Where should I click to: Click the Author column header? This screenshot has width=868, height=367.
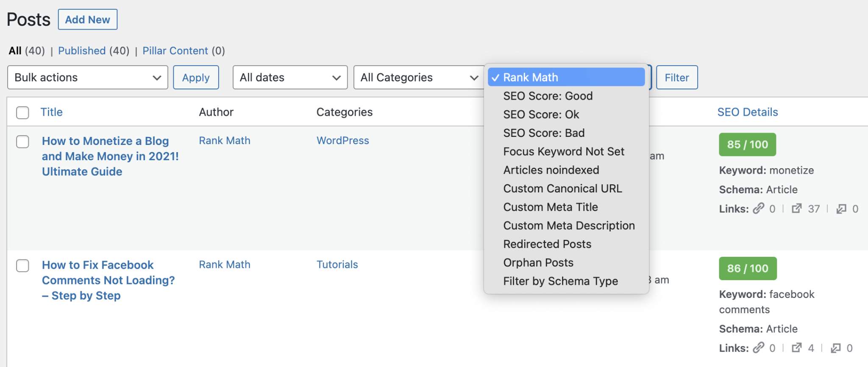coord(216,112)
